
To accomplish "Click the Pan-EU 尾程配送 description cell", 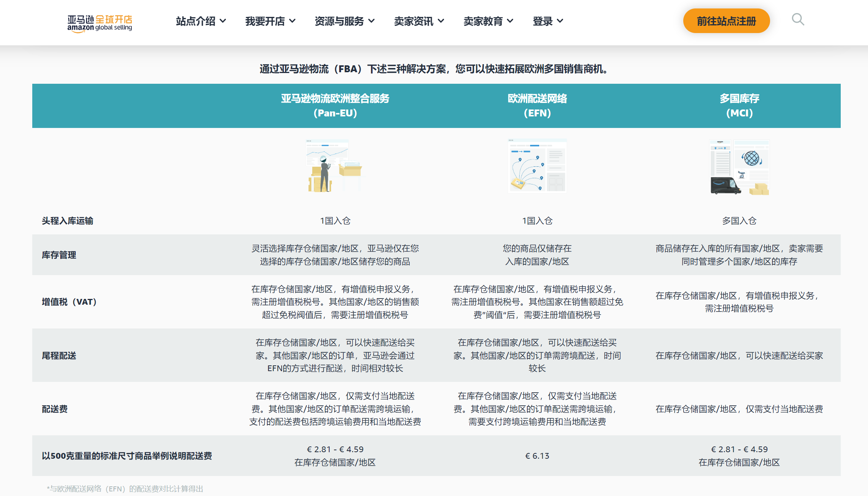I will pyautogui.click(x=335, y=356).
